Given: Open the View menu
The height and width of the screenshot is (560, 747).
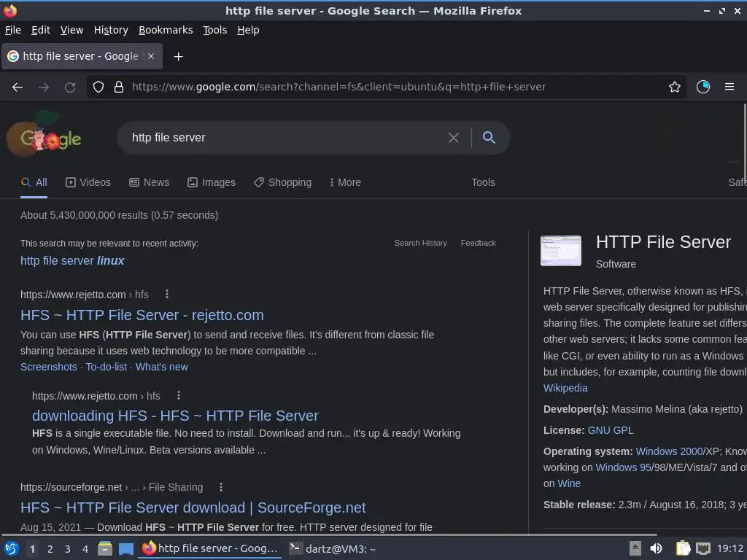Looking at the screenshot, I should (x=72, y=30).
